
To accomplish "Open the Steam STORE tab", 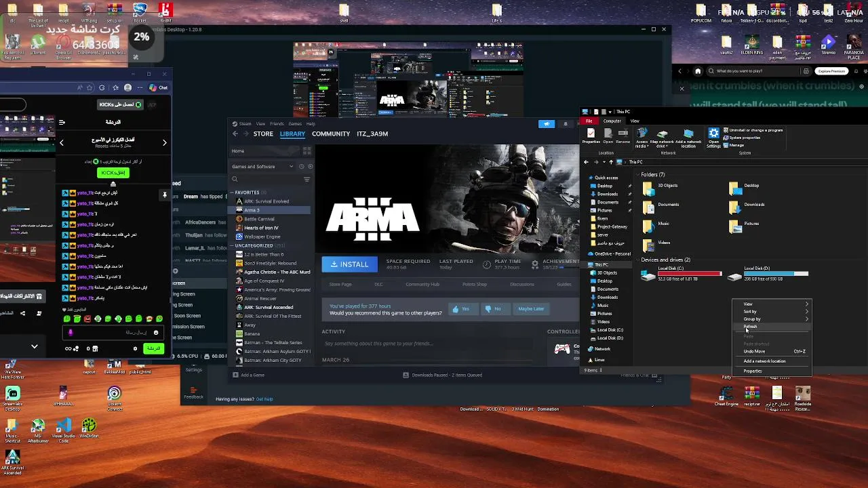I will [263, 134].
